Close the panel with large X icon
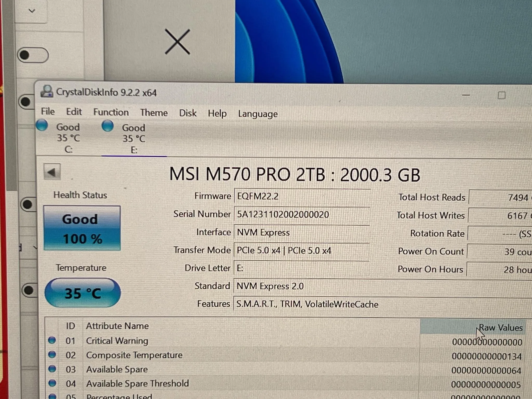 177,42
